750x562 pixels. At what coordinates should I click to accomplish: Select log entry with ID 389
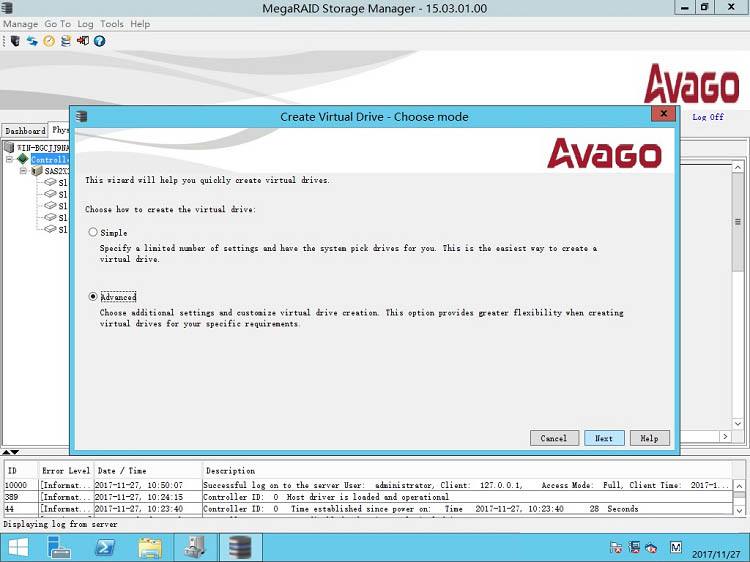(x=368, y=497)
